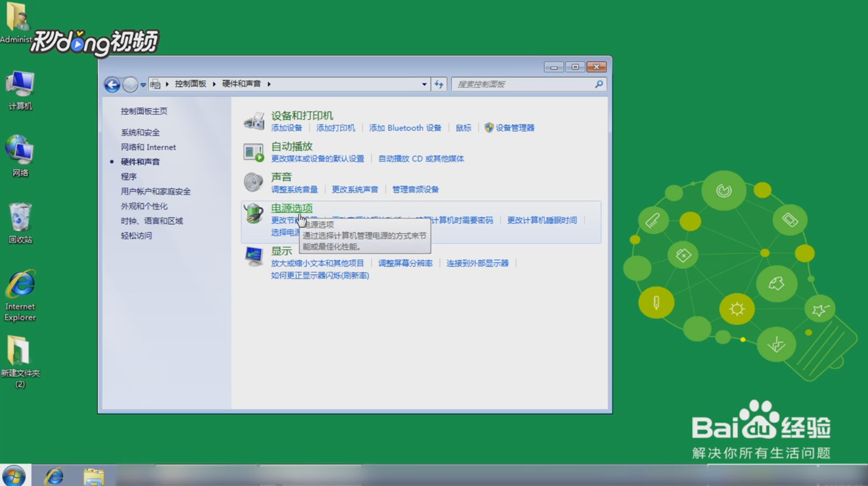
Task: Open 程序 category in sidebar
Action: point(129,177)
